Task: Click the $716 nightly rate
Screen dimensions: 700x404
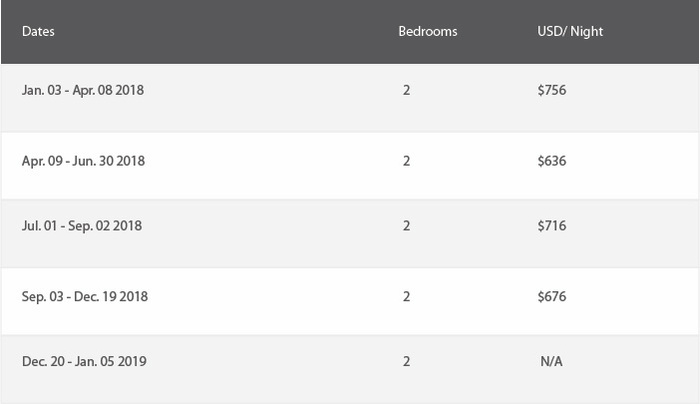Action: (x=552, y=225)
